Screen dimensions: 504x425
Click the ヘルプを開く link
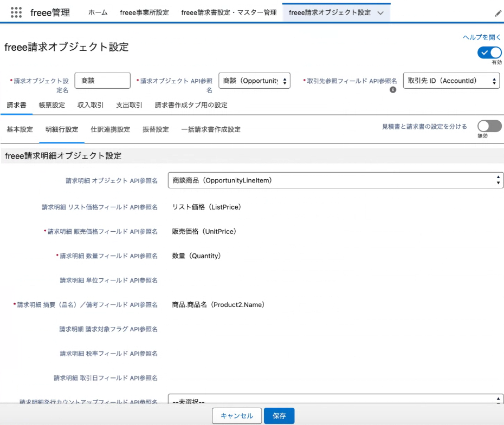click(481, 37)
